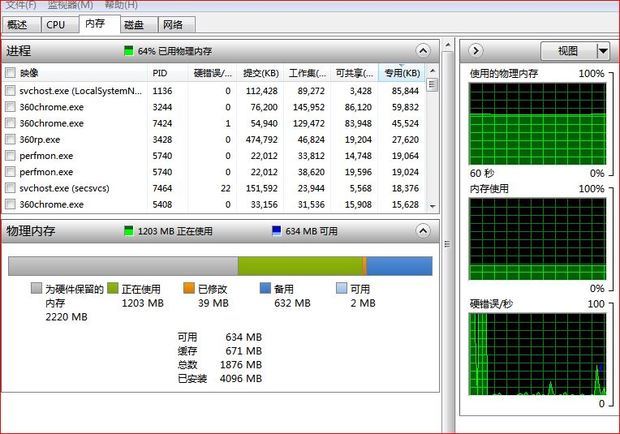Click the orange 已修改 legend swatch

pyautogui.click(x=189, y=288)
